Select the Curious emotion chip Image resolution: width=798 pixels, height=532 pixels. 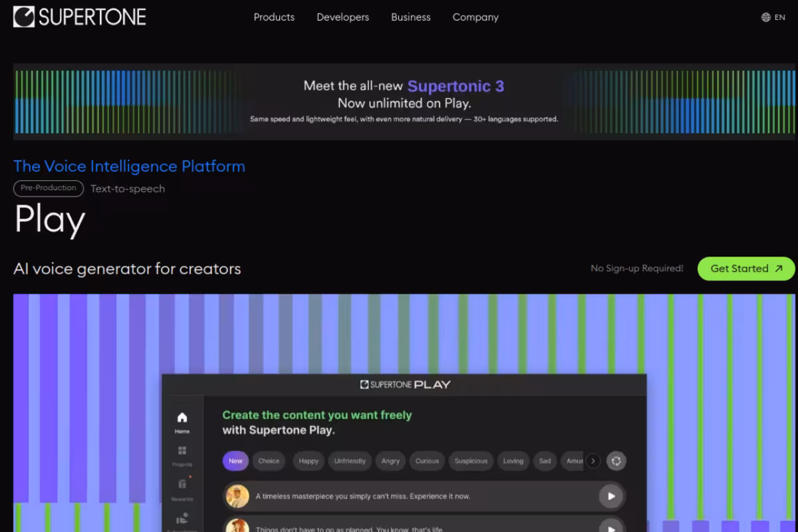pyautogui.click(x=427, y=461)
